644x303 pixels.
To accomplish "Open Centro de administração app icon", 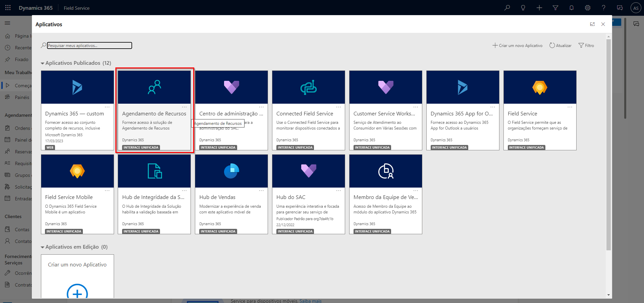I will [231, 87].
